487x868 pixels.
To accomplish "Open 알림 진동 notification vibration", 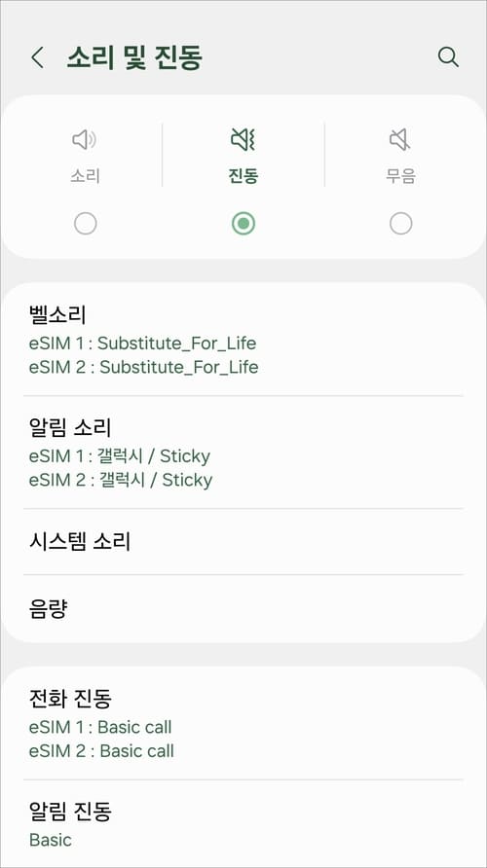I will pos(243,823).
